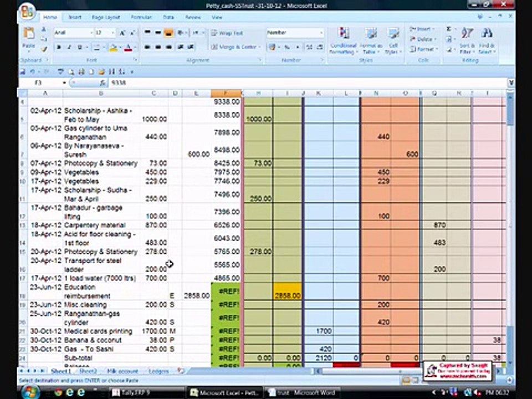This screenshot has height=399, width=532.
Task: Open Tally.ERP 9 from taskbar
Action: pyautogui.click(x=146, y=392)
